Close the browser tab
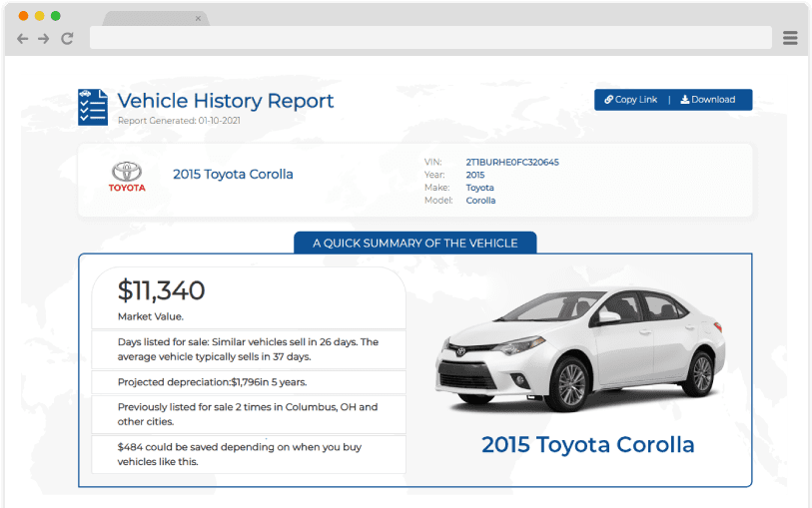 (198, 19)
